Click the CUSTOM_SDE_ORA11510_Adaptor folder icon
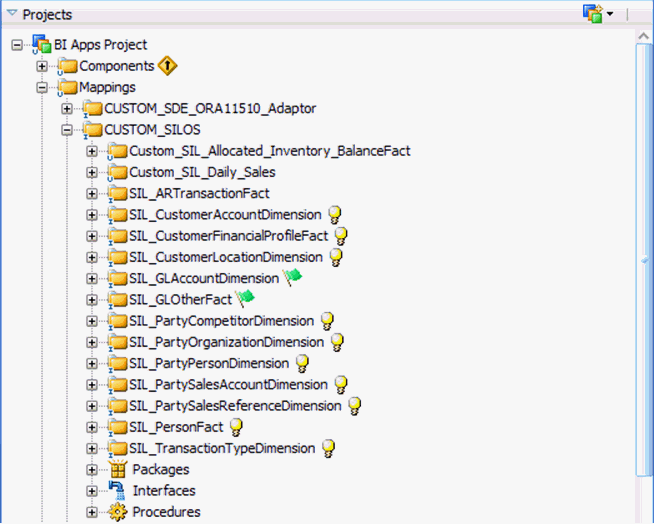654x524 pixels. pos(93,109)
